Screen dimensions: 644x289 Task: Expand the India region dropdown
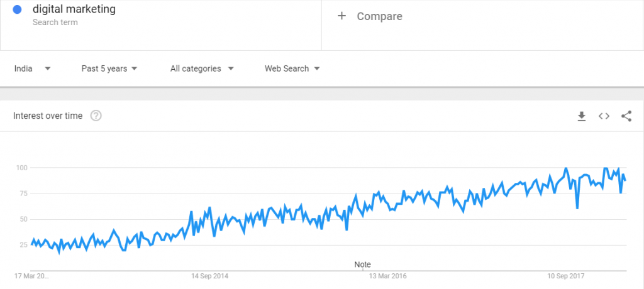33,68
